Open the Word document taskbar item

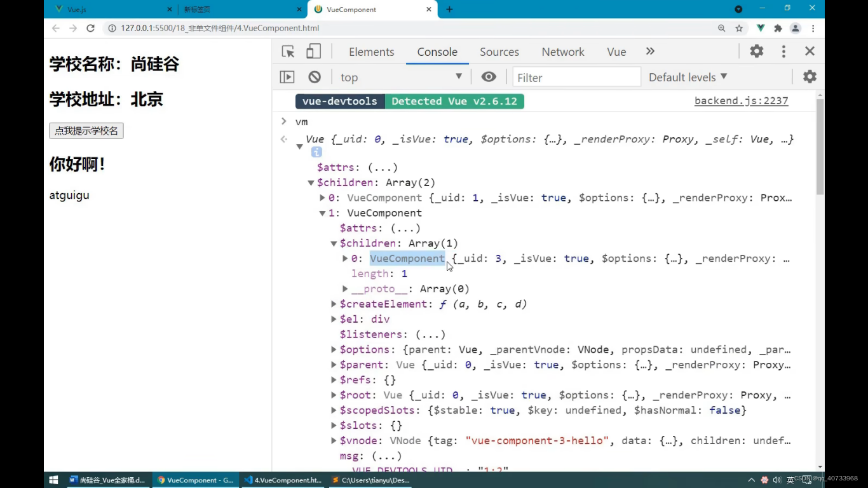click(x=107, y=480)
